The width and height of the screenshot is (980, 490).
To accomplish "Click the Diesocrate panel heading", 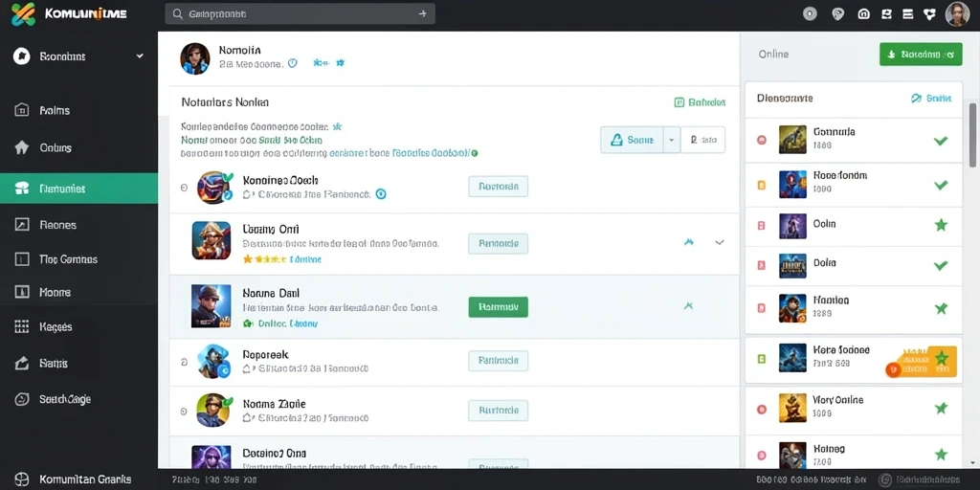I will (x=785, y=99).
